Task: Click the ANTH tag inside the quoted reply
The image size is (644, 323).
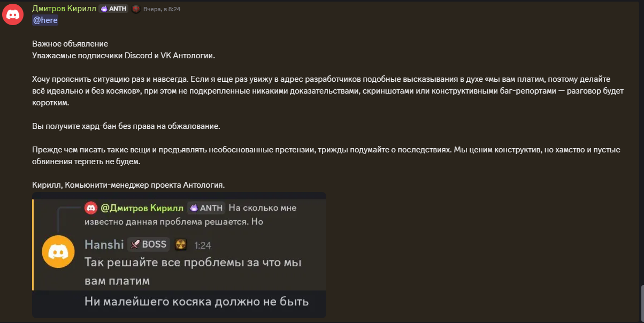Action: (206, 207)
